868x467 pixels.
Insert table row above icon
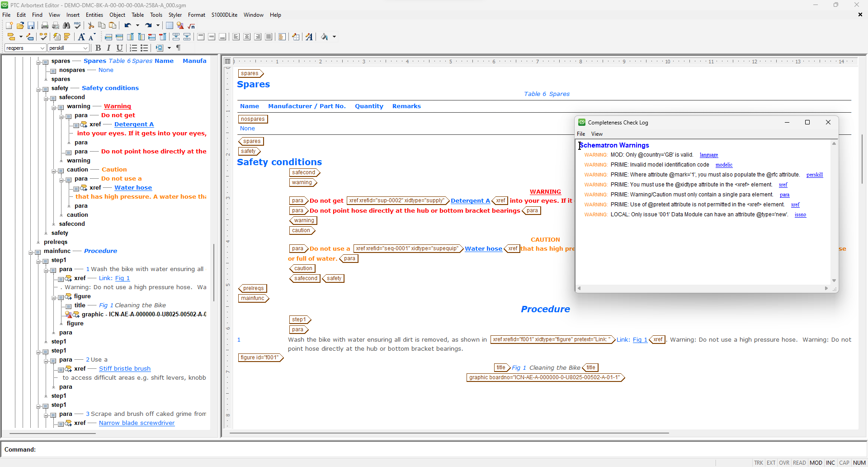108,37
